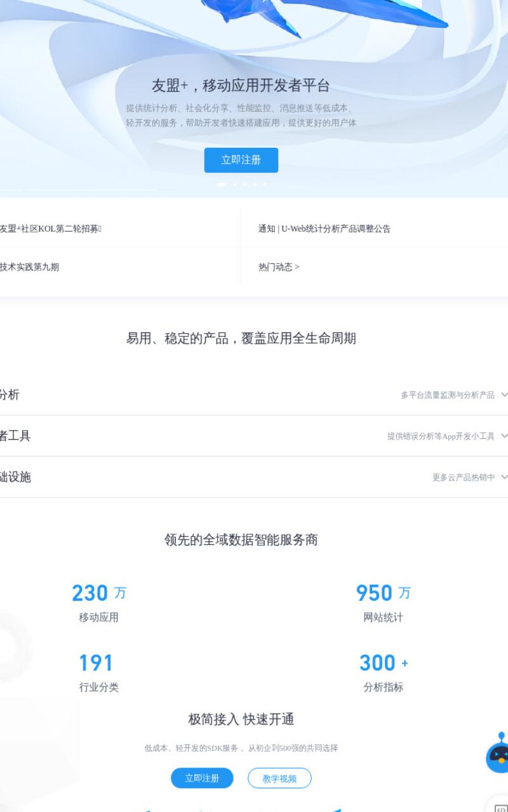This screenshot has height=812, width=508.
Task: Click the 191 statistic
Action: click(x=96, y=663)
